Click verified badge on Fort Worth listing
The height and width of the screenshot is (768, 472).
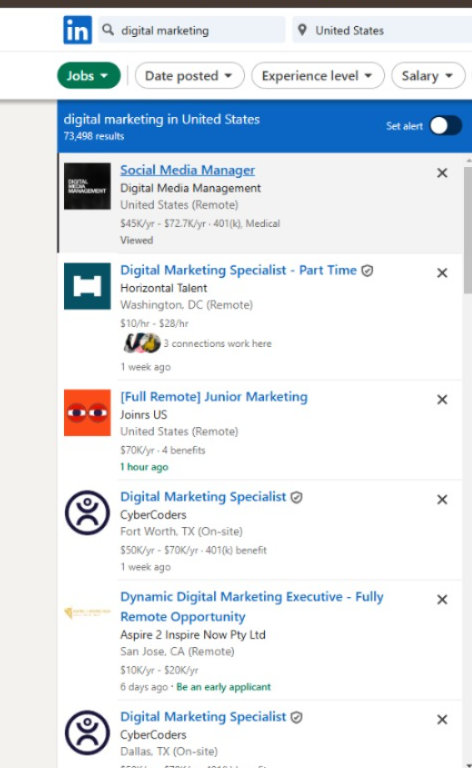click(x=296, y=497)
